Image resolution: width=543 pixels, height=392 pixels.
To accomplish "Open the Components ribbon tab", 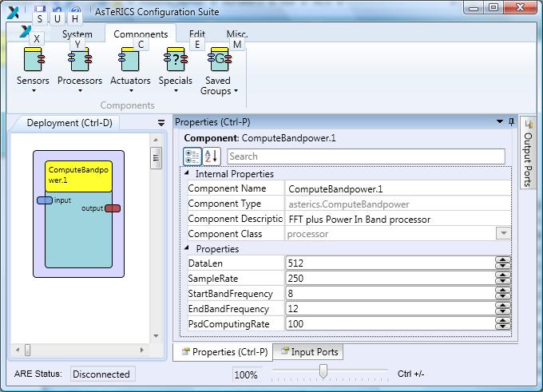I will [x=141, y=34].
